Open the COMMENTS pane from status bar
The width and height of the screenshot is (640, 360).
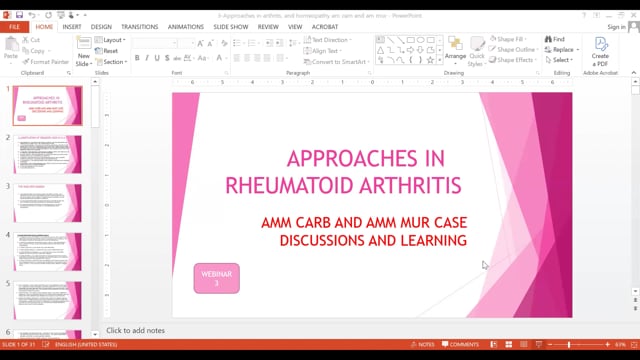[460, 344]
